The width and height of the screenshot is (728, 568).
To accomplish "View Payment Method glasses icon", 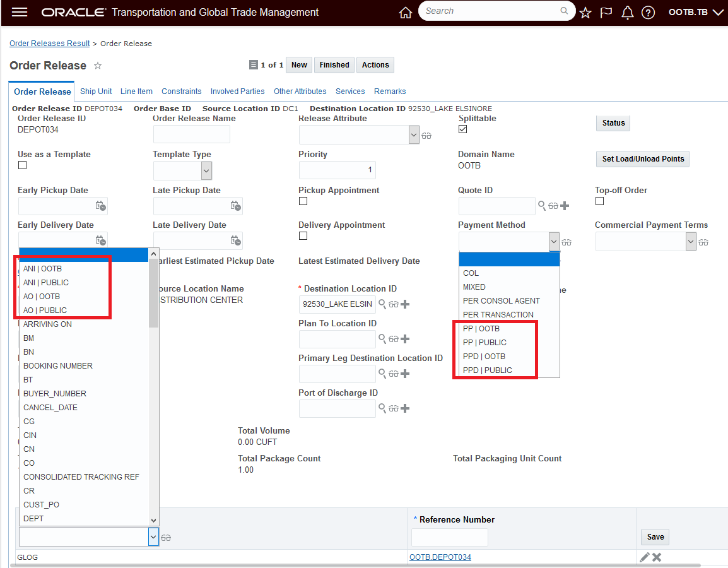I will (x=567, y=242).
